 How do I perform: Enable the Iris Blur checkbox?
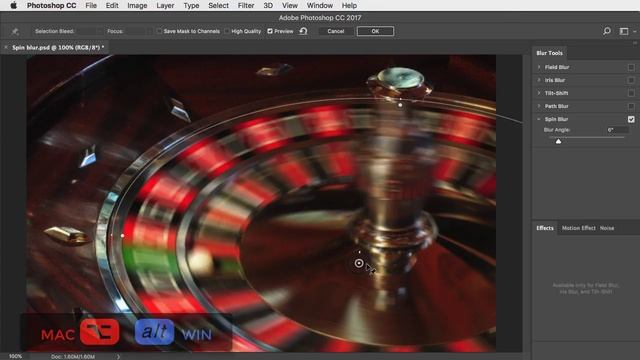click(x=631, y=80)
